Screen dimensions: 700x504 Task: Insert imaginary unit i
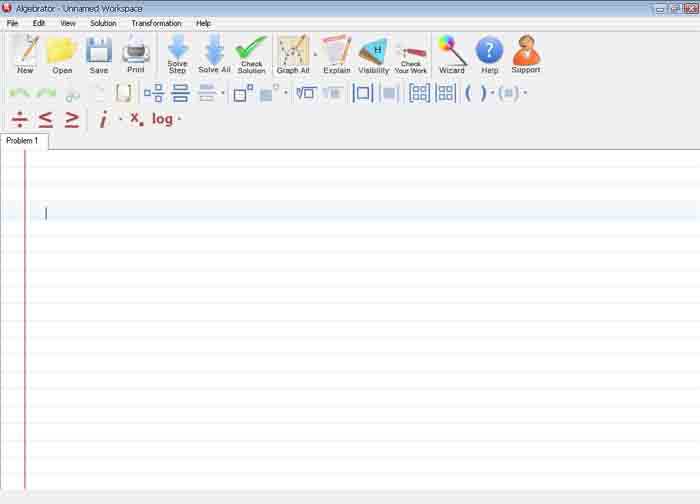pyautogui.click(x=103, y=119)
